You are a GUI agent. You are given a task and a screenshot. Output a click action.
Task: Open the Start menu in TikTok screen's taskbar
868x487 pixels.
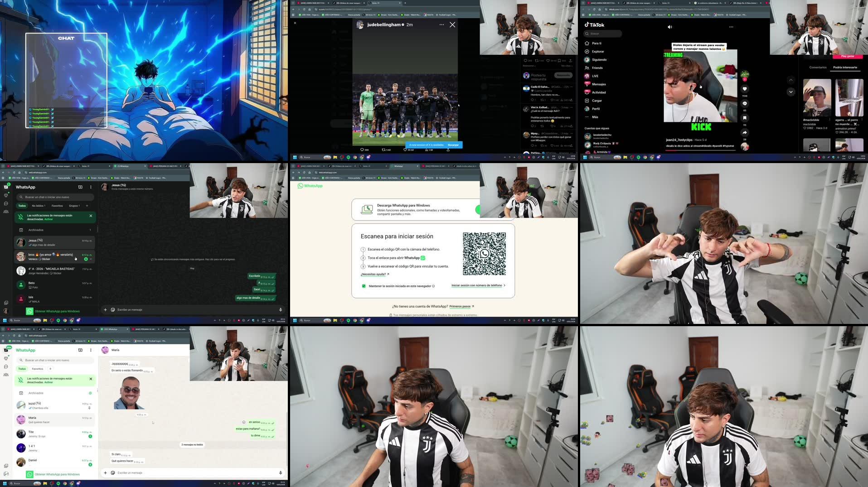pyautogui.click(x=585, y=157)
